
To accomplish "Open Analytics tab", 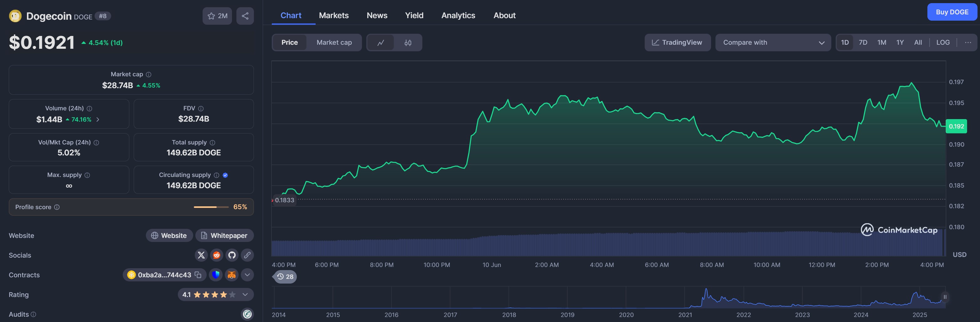I will pos(458,16).
